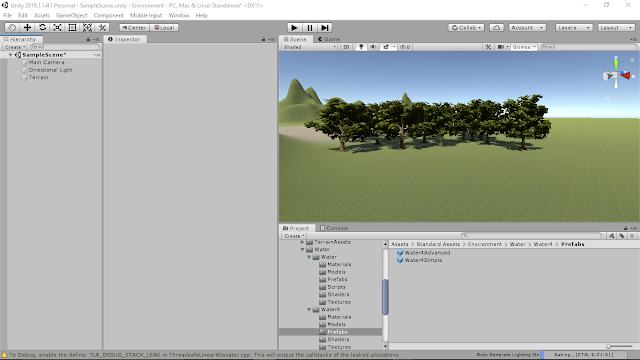
Task: Adjust the Project icon size slider
Action: (x=620, y=346)
